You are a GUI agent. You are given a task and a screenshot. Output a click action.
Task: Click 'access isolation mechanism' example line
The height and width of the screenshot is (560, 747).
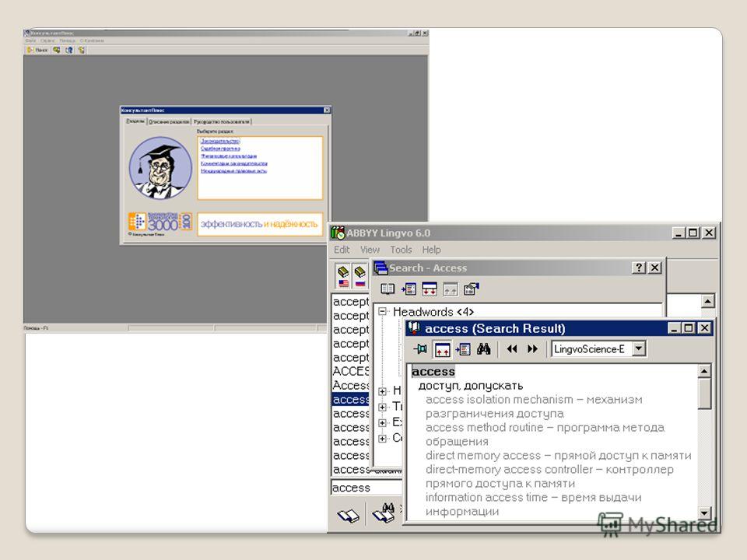(534, 406)
